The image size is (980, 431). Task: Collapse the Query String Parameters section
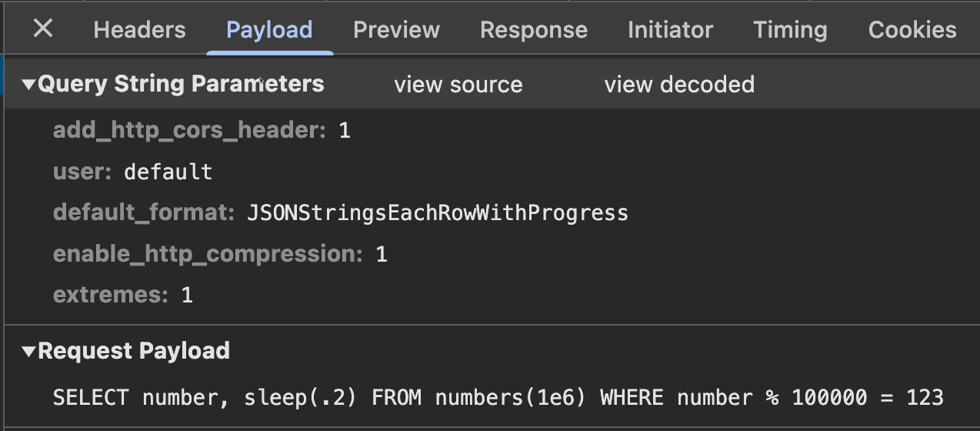pos(29,84)
